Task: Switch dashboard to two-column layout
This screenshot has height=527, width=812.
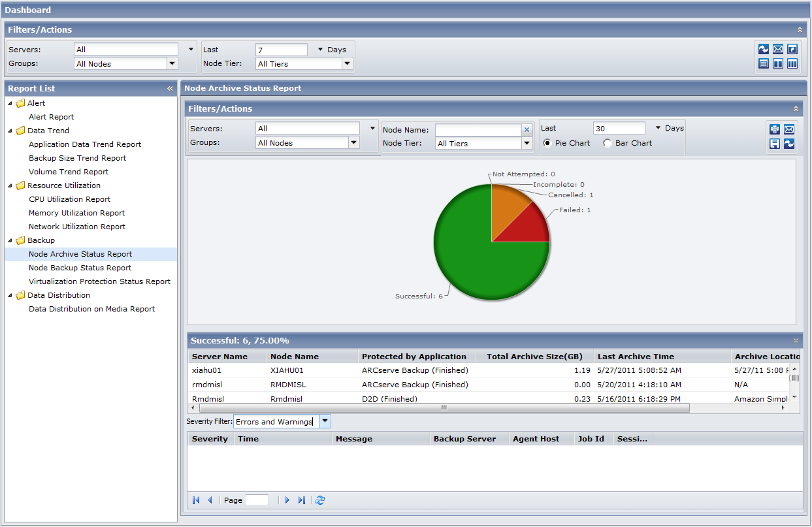Action: (778, 63)
